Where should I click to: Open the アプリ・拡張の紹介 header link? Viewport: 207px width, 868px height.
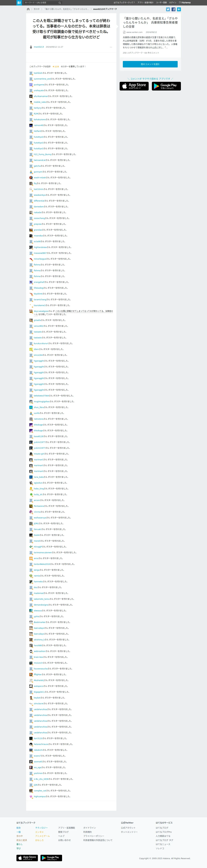point(145,2)
